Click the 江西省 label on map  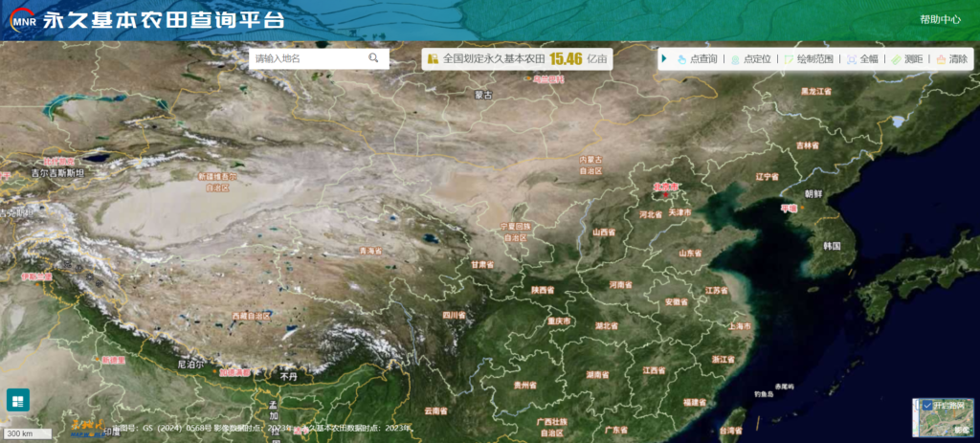click(x=655, y=370)
